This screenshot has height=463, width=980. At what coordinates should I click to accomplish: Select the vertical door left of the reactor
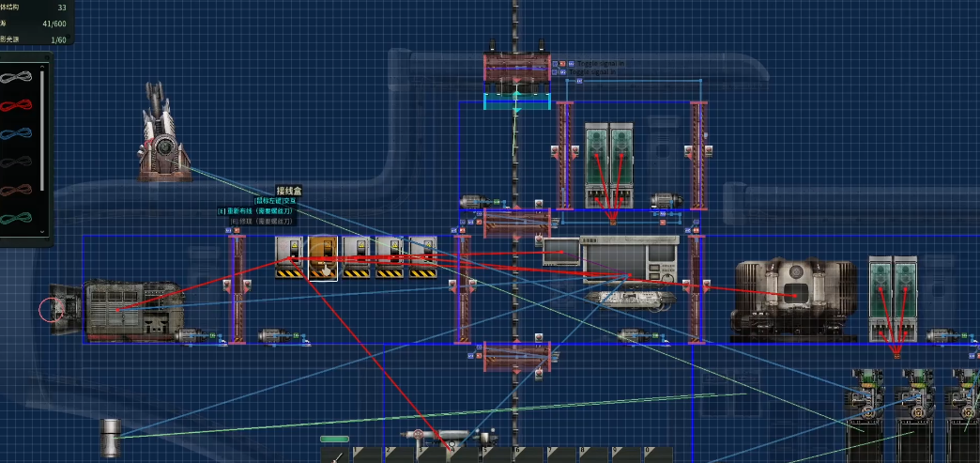[x=697, y=289]
